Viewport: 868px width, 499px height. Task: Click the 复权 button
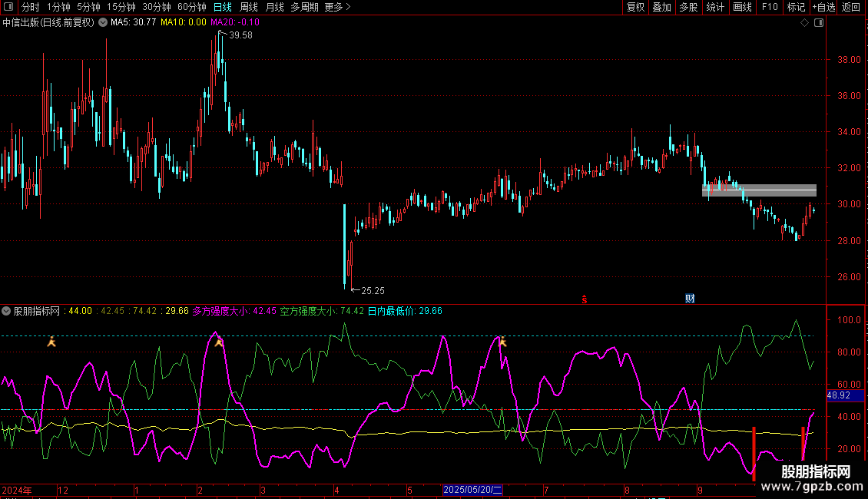[x=635, y=7]
